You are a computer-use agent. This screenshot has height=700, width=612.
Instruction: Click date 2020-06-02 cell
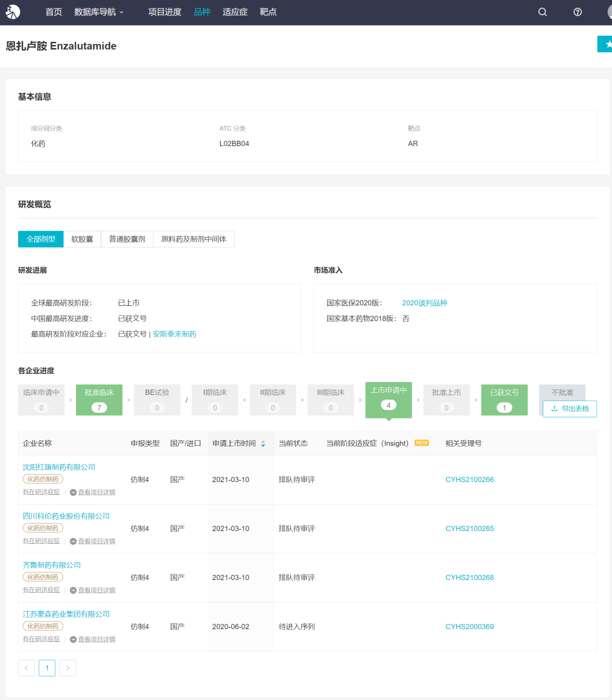point(231,627)
